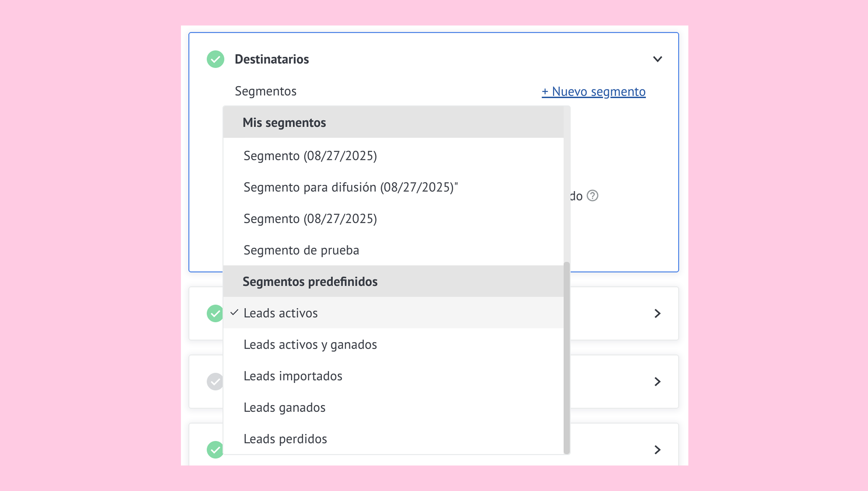Click the bottom section's green check icon

[214, 450]
